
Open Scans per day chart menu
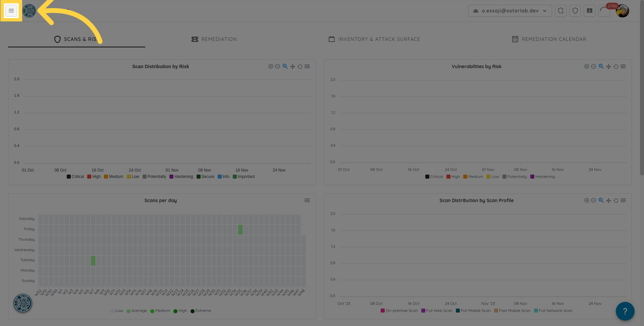click(x=307, y=200)
